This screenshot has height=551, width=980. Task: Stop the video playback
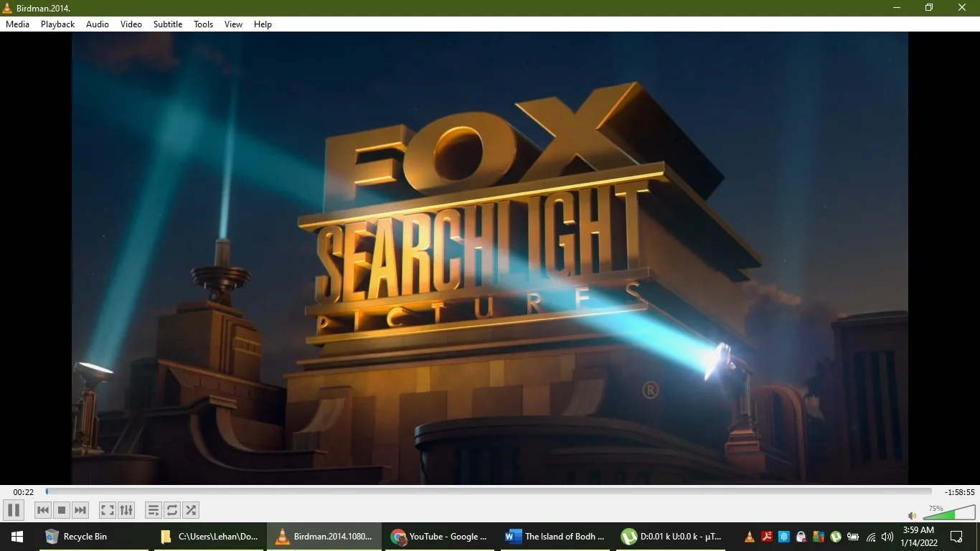pyautogui.click(x=62, y=510)
